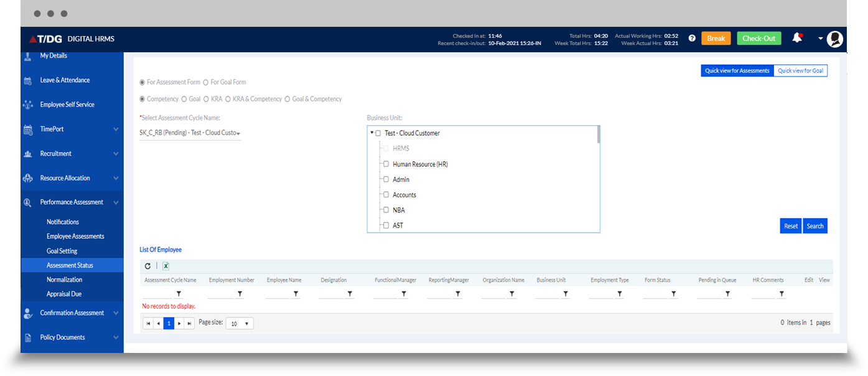The image size is (868, 376).
Task: Click the help question mark icon
Action: (x=692, y=39)
